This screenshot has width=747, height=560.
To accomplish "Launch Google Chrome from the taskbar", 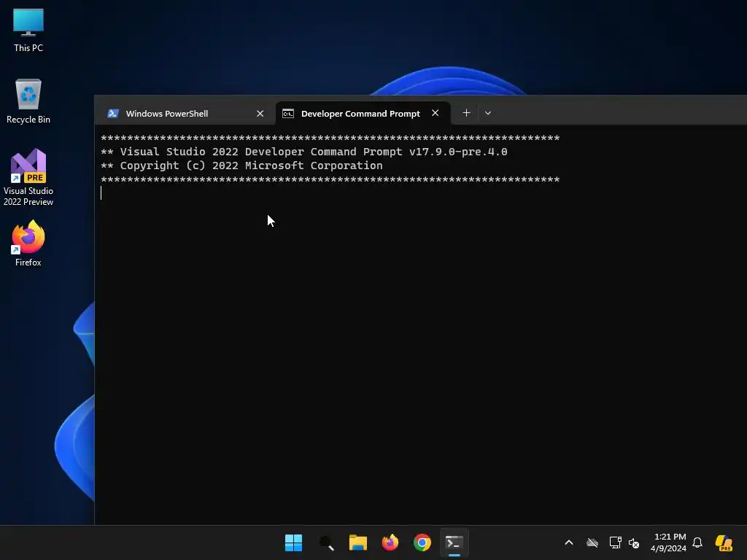I will pos(422,542).
